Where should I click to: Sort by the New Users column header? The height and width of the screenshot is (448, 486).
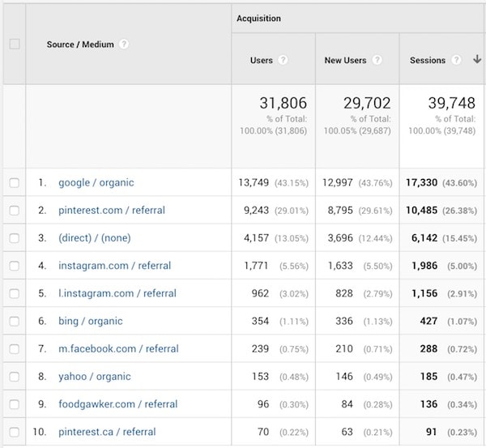pyautogui.click(x=345, y=60)
